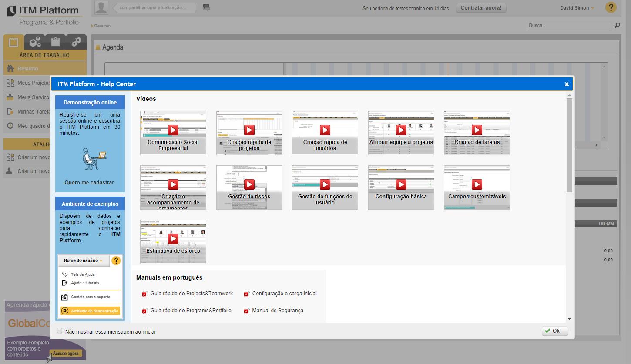Image resolution: width=631 pixels, height=364 pixels.
Task: Open PDF icon for Configuração e carga inicial
Action: click(x=247, y=294)
